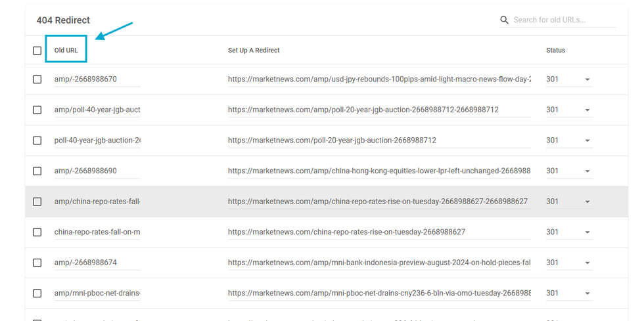
Task: Click the china-repo-rates-fall-on-m old URL field
Action: pos(97,232)
